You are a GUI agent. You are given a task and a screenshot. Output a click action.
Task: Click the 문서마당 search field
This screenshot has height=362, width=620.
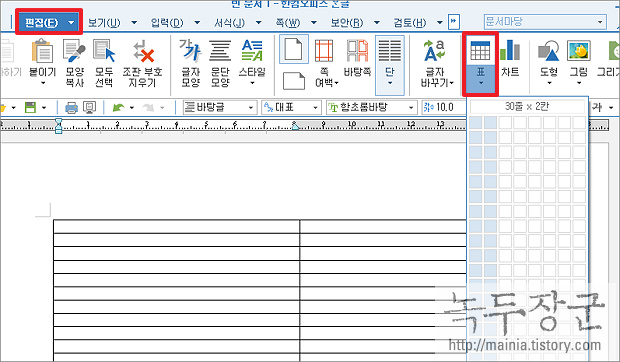click(x=545, y=21)
